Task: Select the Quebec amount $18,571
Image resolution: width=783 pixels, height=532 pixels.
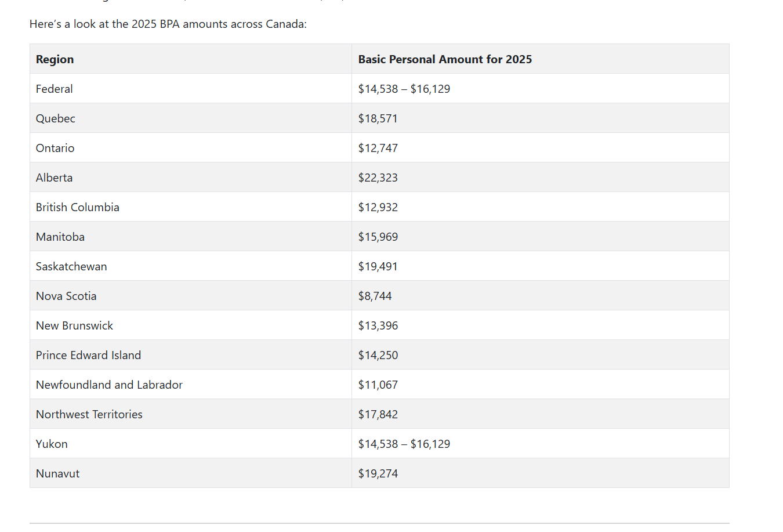Action: pos(378,118)
